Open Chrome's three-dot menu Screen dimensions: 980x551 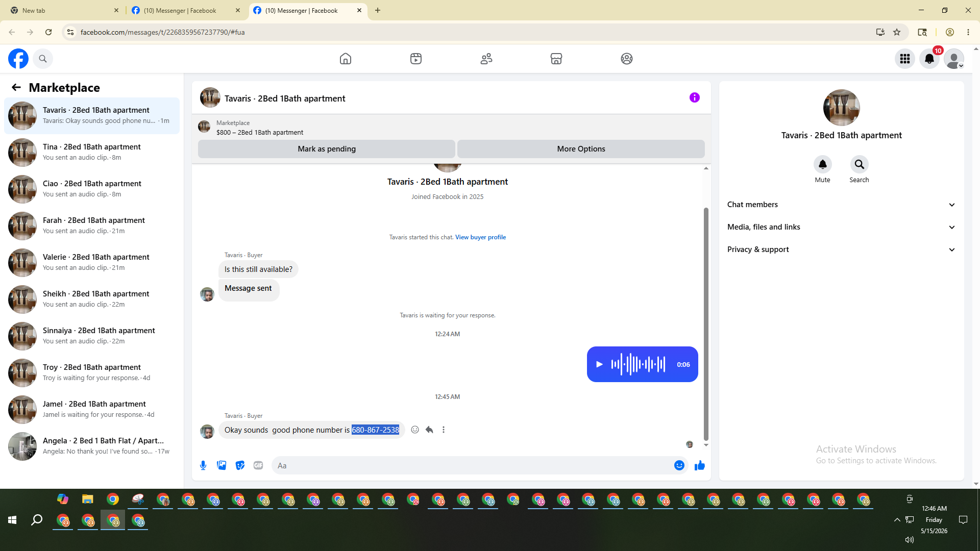pyautogui.click(x=968, y=32)
